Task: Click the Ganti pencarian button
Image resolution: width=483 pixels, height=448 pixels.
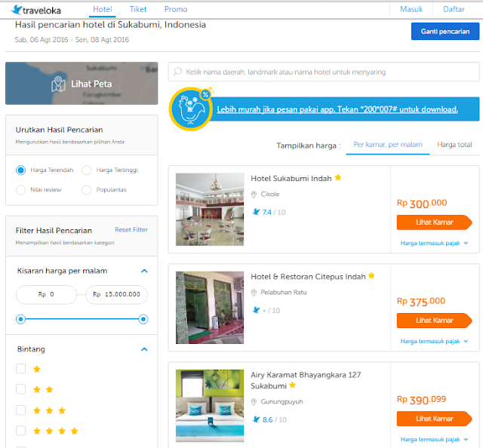Action: [x=445, y=32]
